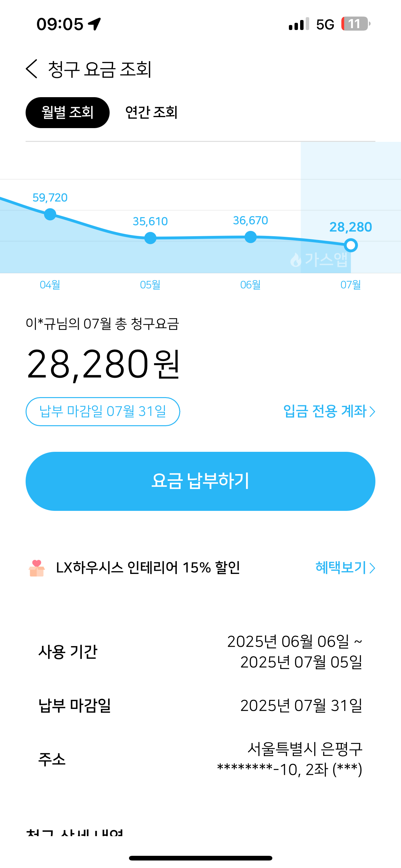Tap the battery indicator in status bar
The image size is (401, 868).
click(355, 24)
